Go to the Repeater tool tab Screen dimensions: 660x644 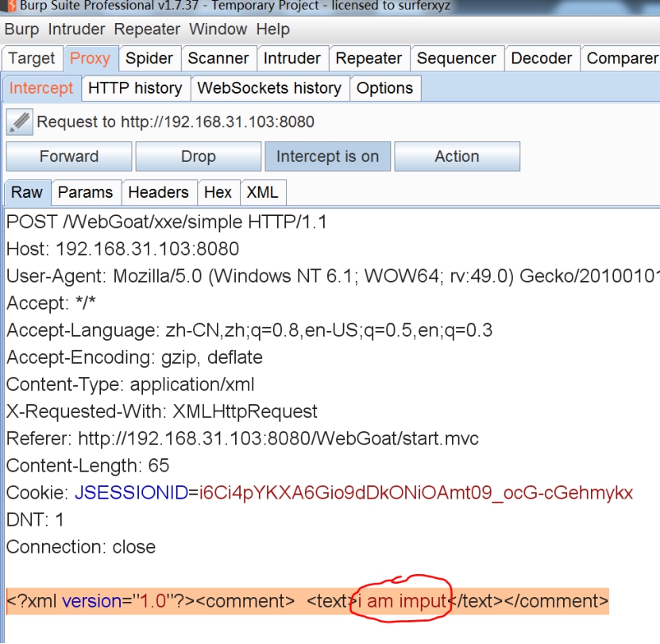tap(369, 59)
